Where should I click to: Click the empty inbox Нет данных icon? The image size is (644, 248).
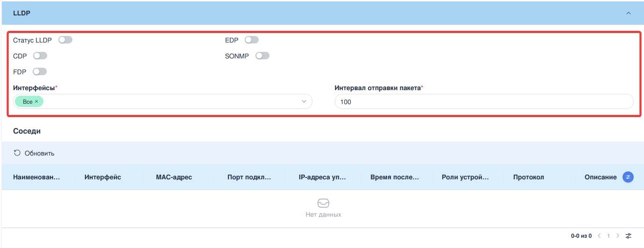pyautogui.click(x=323, y=203)
